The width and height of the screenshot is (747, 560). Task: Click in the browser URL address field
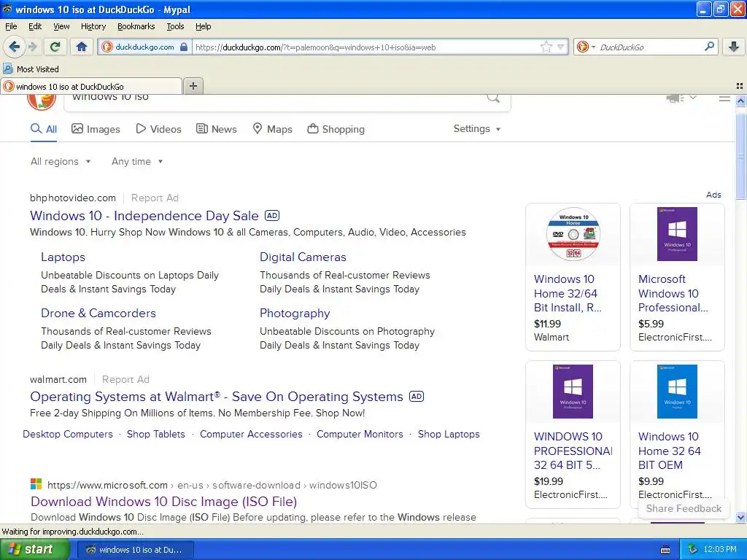pyautogui.click(x=366, y=47)
